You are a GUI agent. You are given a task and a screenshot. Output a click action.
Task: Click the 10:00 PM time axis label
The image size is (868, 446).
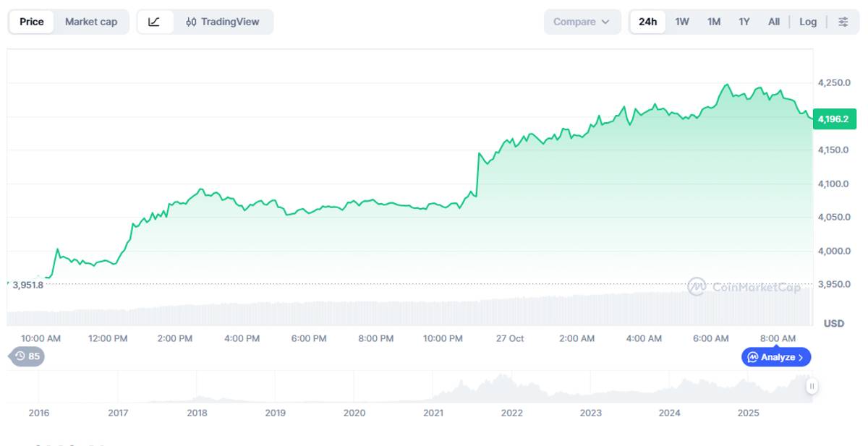pyautogui.click(x=443, y=338)
